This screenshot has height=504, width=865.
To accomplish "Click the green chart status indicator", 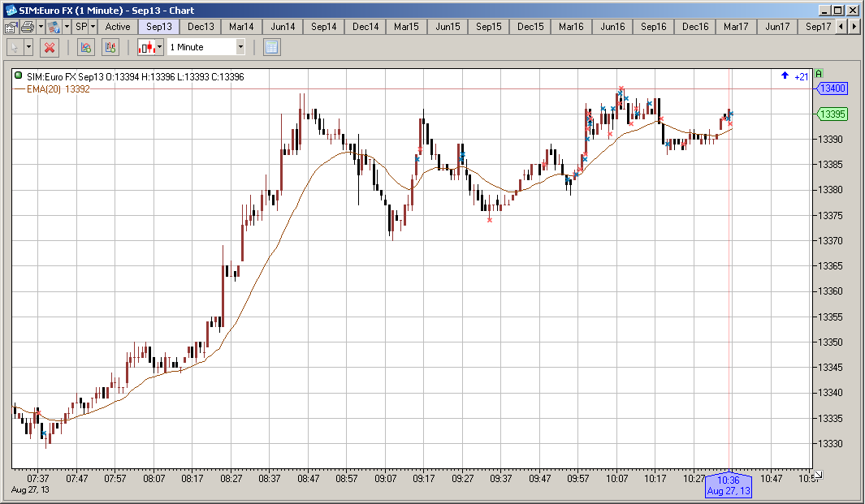I will point(18,75).
